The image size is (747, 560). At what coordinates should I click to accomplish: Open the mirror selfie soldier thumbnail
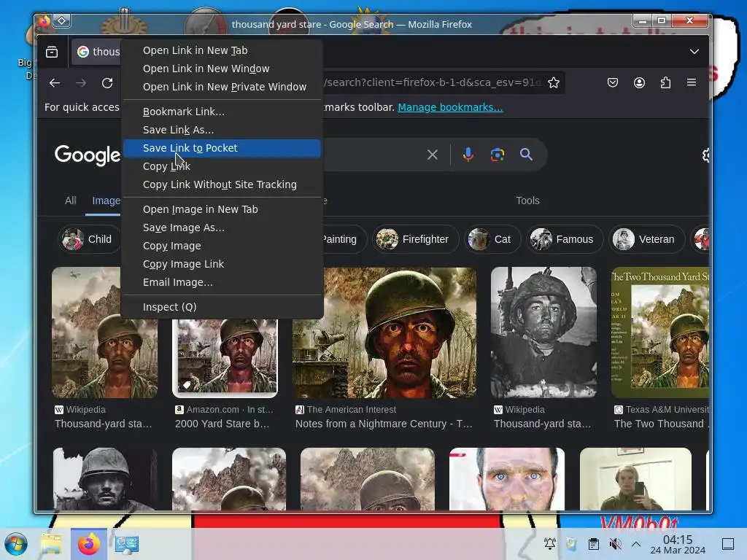(x=635, y=479)
